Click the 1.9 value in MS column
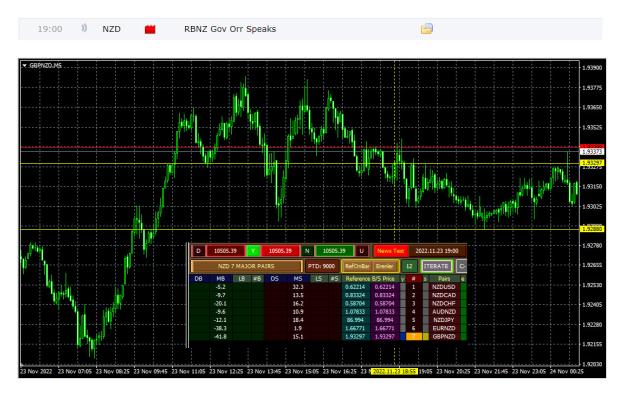625x397 pixels. [x=298, y=328]
